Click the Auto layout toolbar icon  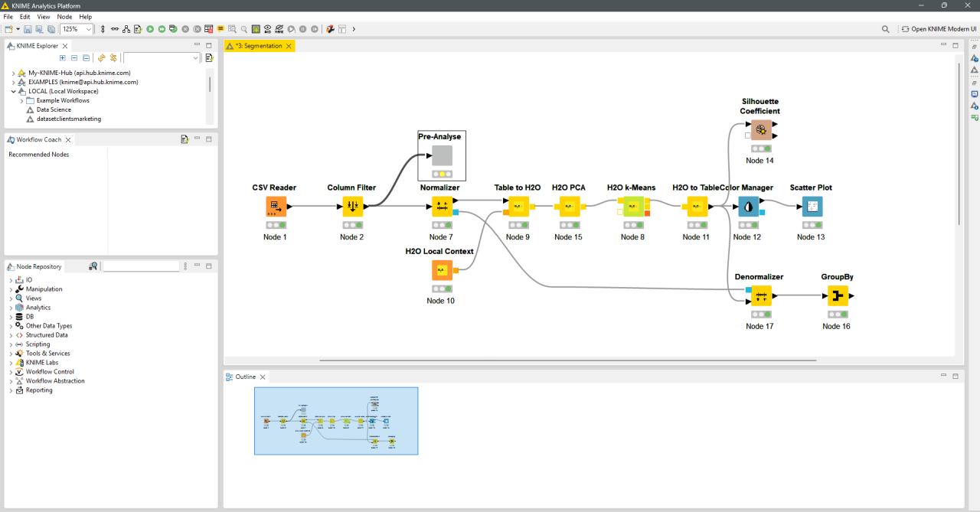click(x=126, y=29)
